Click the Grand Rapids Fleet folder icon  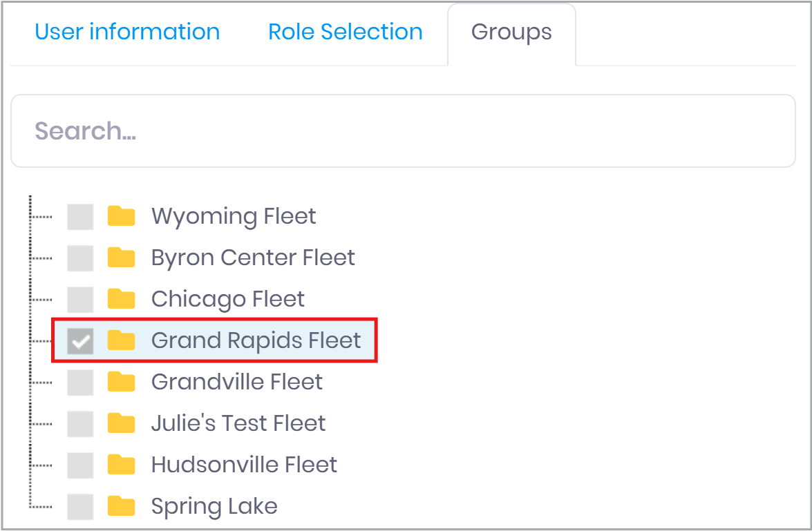[x=121, y=340]
